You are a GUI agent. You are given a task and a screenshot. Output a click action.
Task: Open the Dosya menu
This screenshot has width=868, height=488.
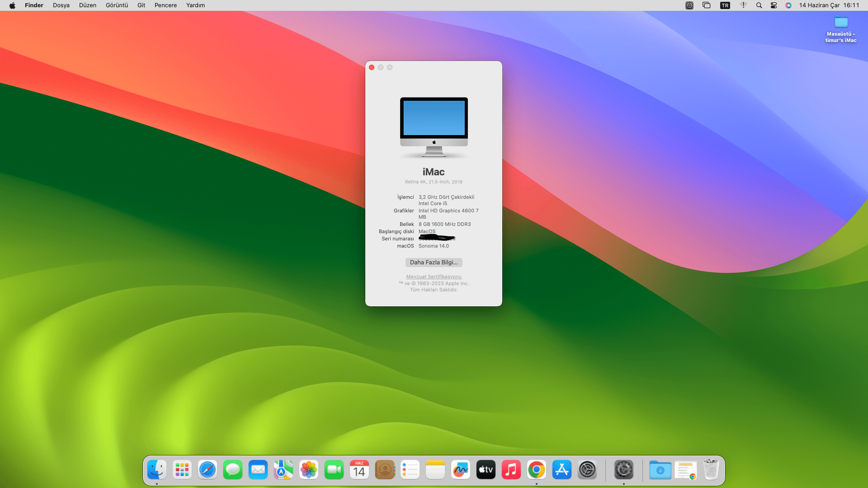(61, 5)
